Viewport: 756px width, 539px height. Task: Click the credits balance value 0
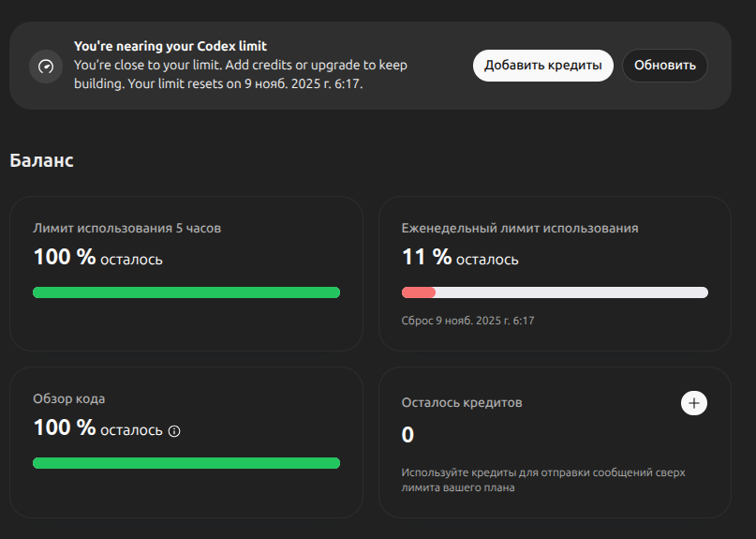point(408,435)
